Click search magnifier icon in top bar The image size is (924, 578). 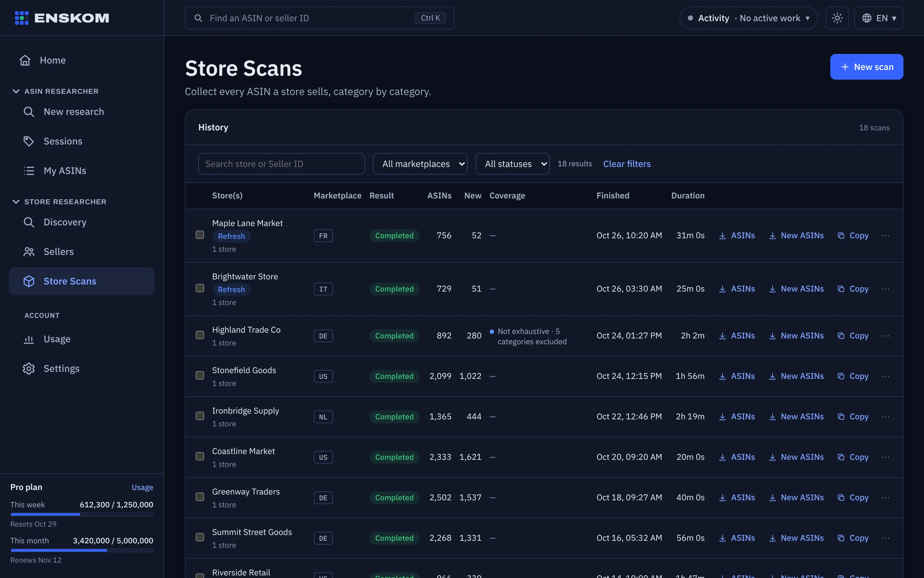click(x=198, y=18)
